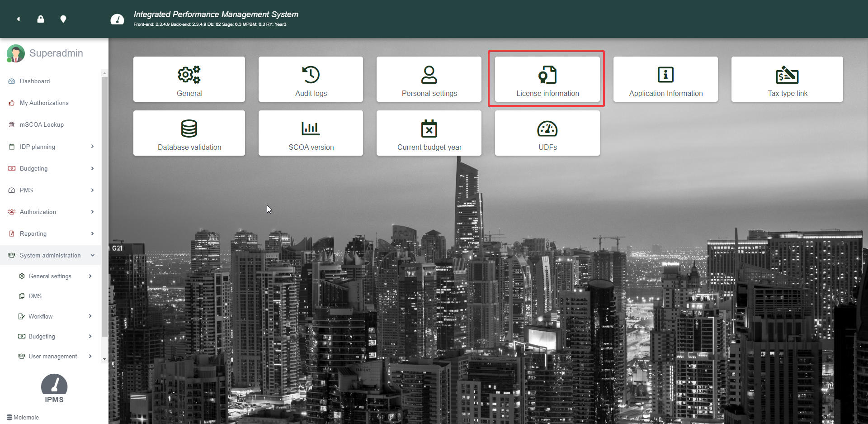Expand User management submenu chevron
868x424 pixels.
tap(90, 356)
